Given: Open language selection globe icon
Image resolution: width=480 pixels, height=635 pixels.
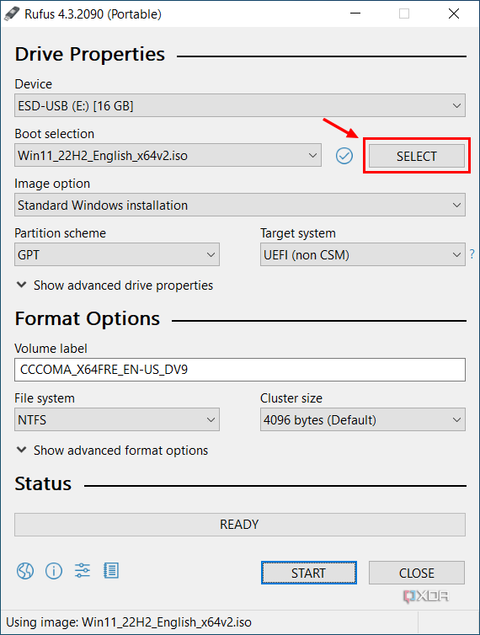Looking at the screenshot, I should pyautogui.click(x=25, y=571).
